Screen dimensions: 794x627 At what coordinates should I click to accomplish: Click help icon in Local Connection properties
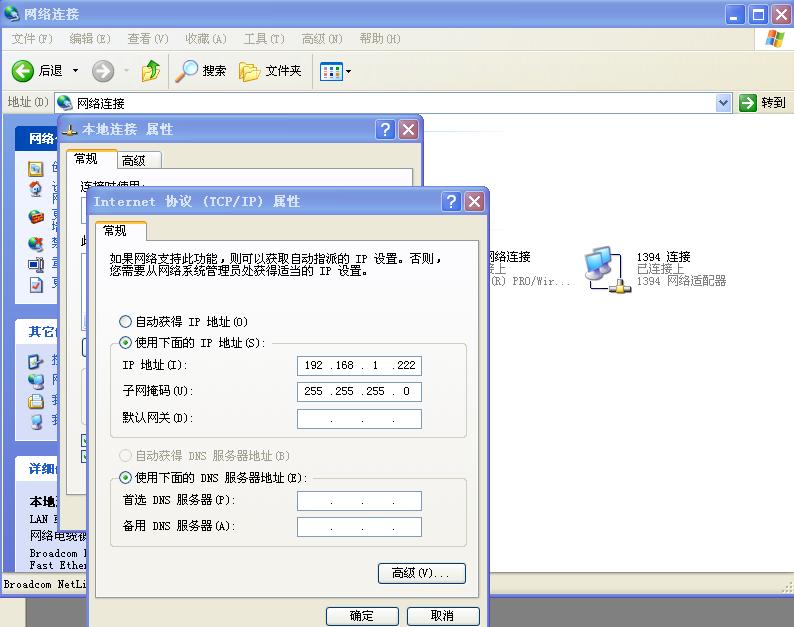point(386,129)
